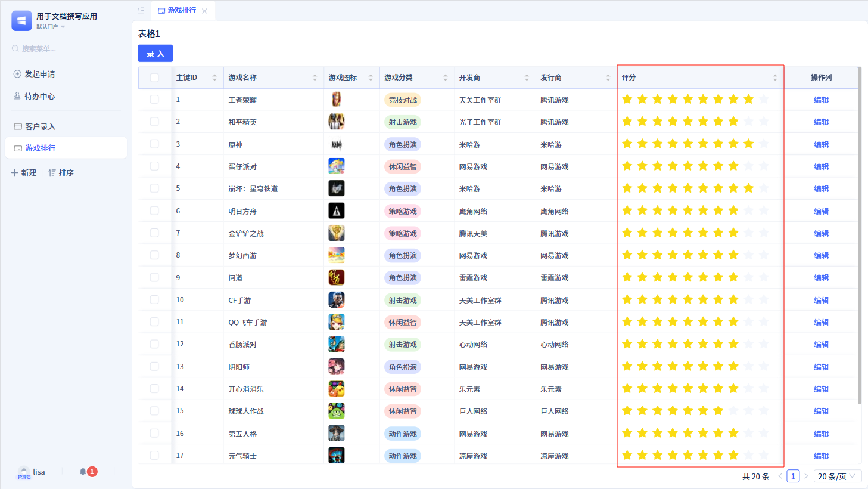
Task: Check the row checkbox for 梦幻西游
Action: (154, 255)
